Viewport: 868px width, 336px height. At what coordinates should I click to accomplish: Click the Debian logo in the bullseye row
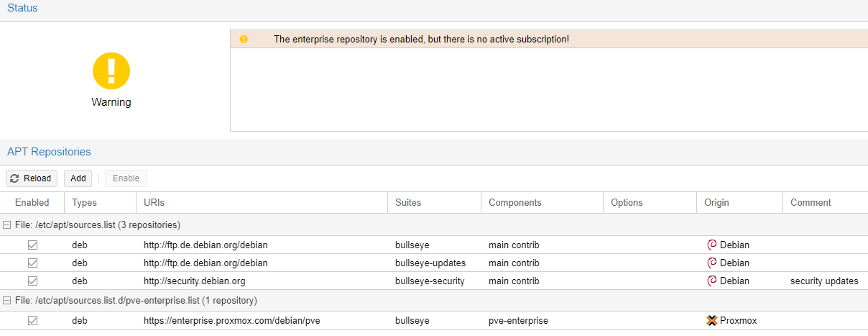coord(712,245)
